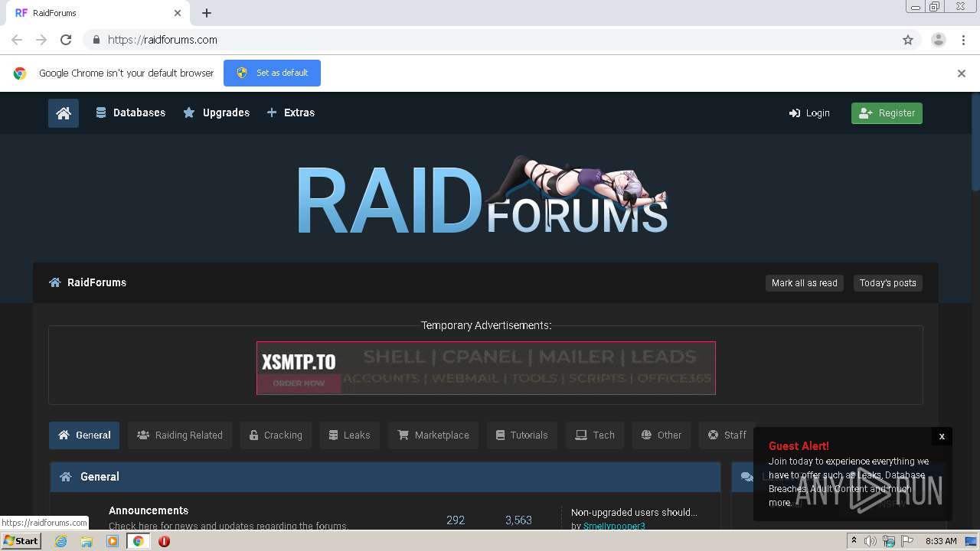Switch to the Cracking tab

tap(276, 435)
